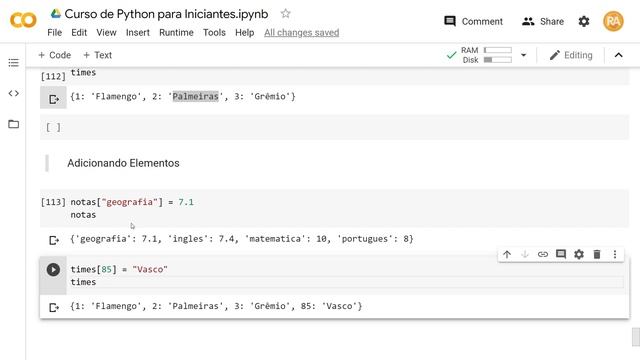The image size is (640, 360).
Task: Open the Help menu
Action: coord(244,33)
